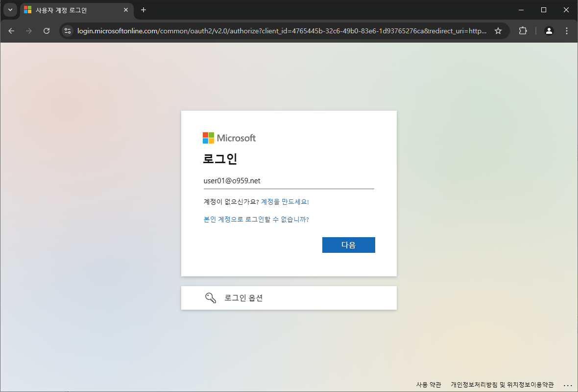Click the email field showing user01@o959.net
Screen dimensions: 578x392
tap(289, 181)
